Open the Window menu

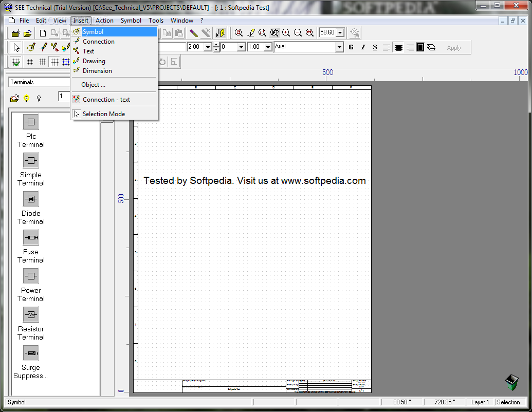182,21
